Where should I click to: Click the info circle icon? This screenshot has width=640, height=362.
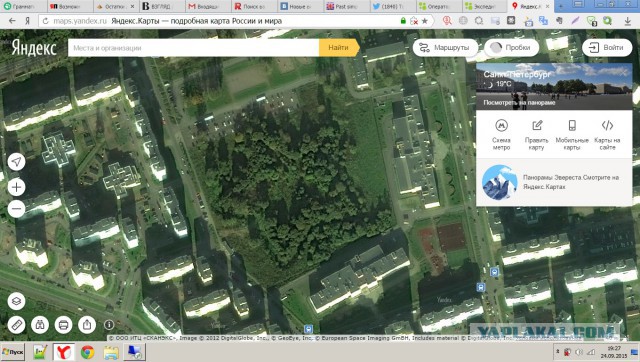point(109,324)
